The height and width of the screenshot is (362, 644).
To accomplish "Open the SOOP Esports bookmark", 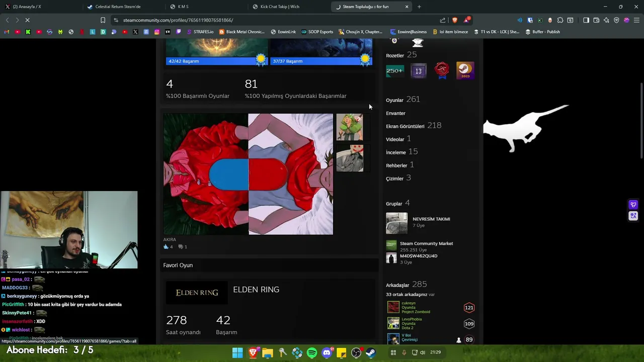I will point(317,32).
